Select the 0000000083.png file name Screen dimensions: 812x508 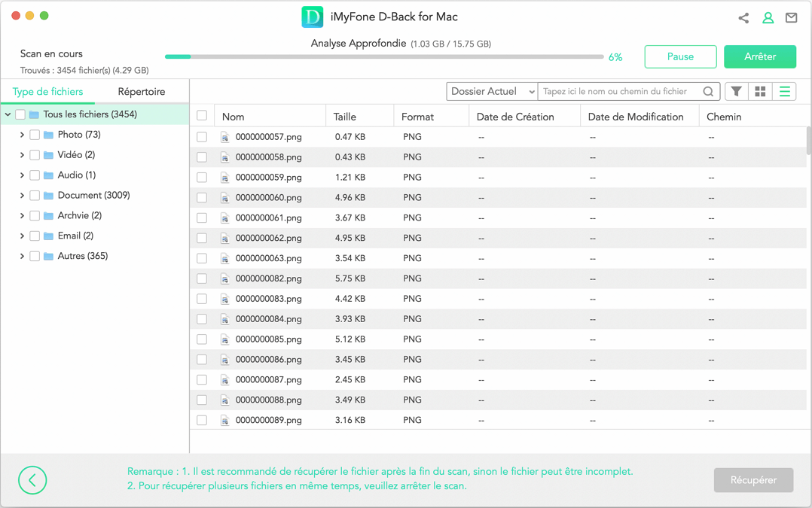[268, 299]
